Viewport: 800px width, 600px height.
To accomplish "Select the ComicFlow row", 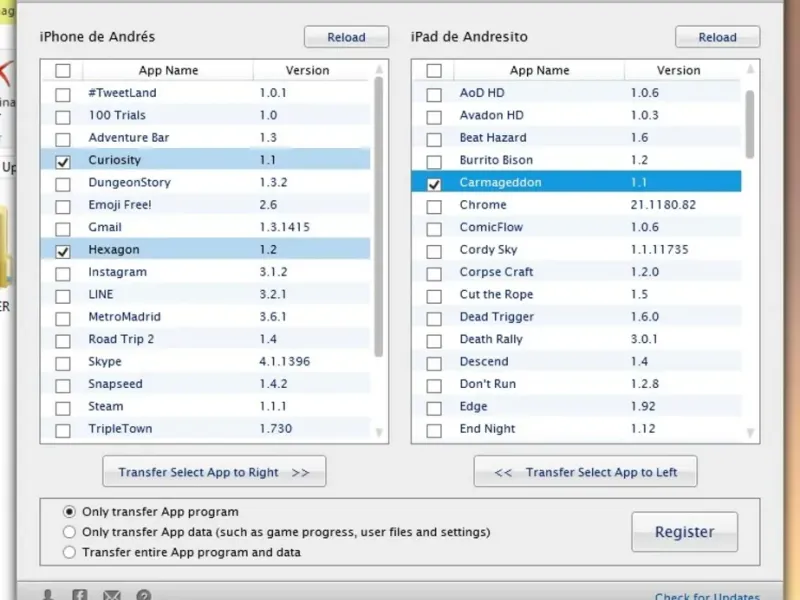I will tap(577, 227).
